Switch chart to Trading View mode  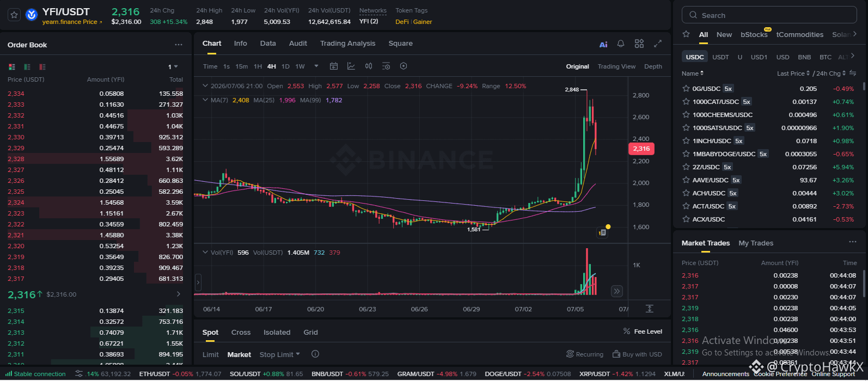pyautogui.click(x=616, y=66)
